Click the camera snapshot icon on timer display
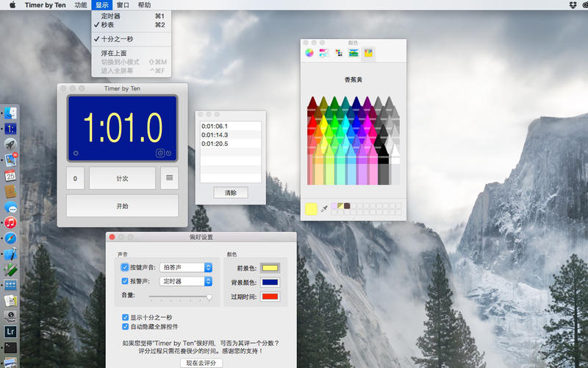 point(160,153)
